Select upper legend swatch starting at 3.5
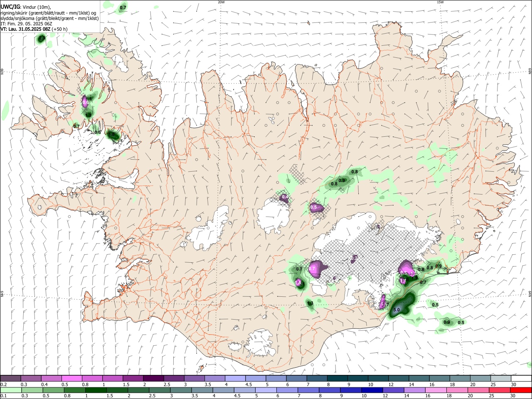Image resolution: width=532 pixels, height=399 pixels. pos(214,378)
